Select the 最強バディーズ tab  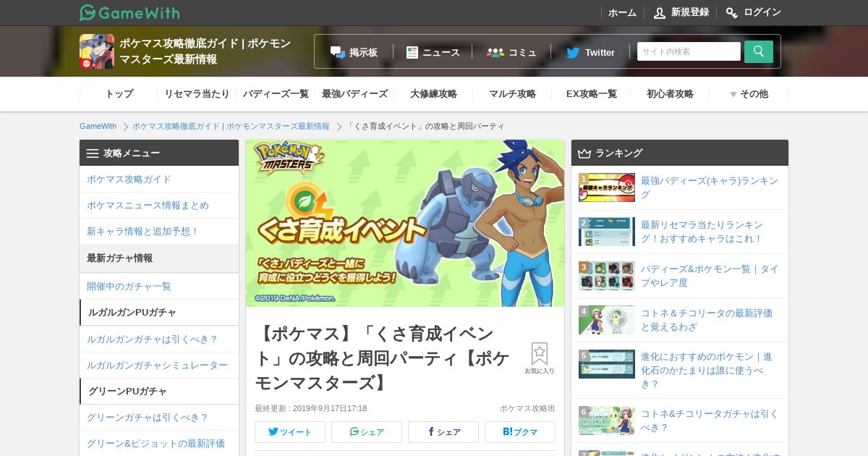click(354, 94)
